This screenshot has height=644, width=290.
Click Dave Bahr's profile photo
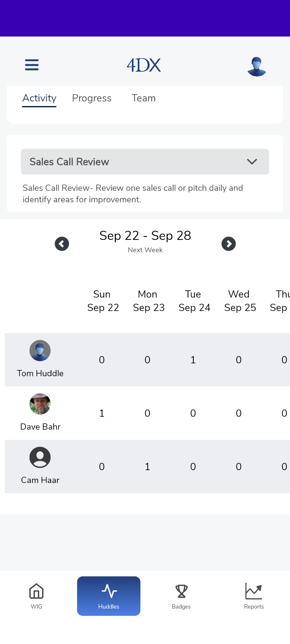click(x=40, y=404)
